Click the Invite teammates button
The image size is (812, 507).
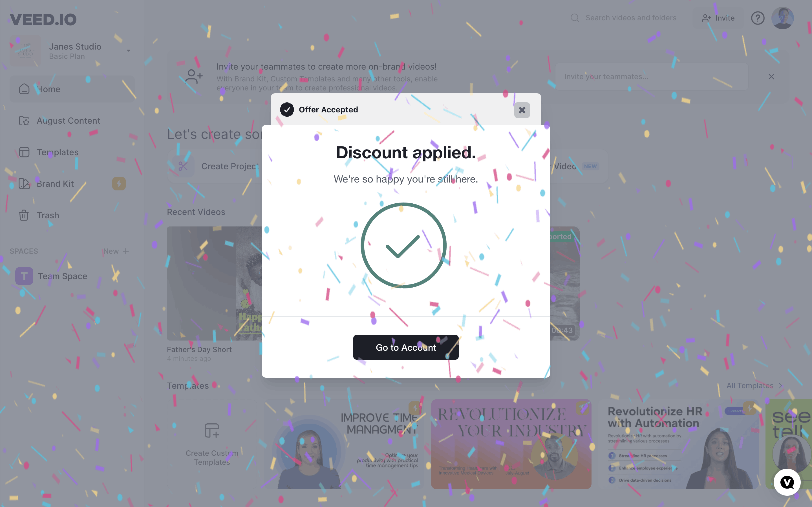pyautogui.click(x=718, y=18)
